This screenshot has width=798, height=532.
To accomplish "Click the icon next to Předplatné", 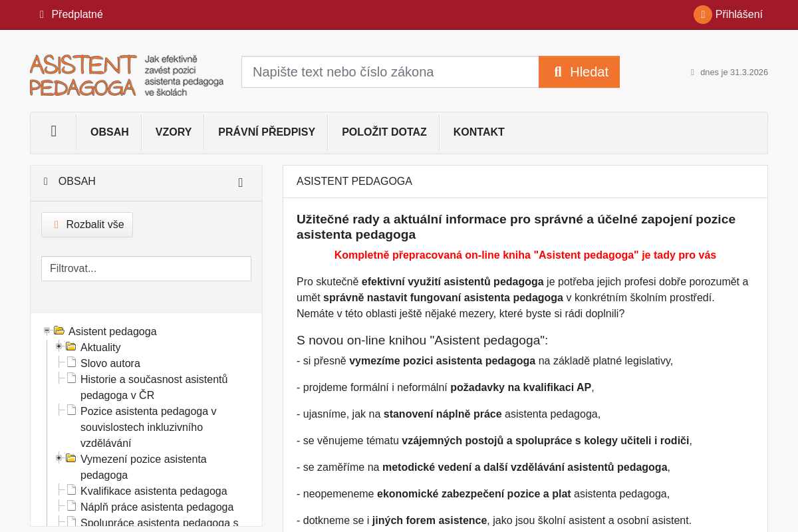I will click(41, 14).
